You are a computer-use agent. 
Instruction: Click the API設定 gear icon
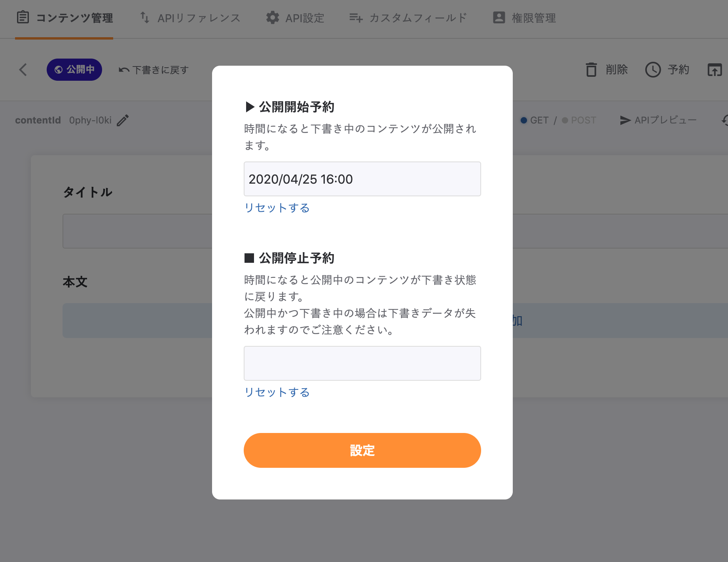(x=272, y=18)
